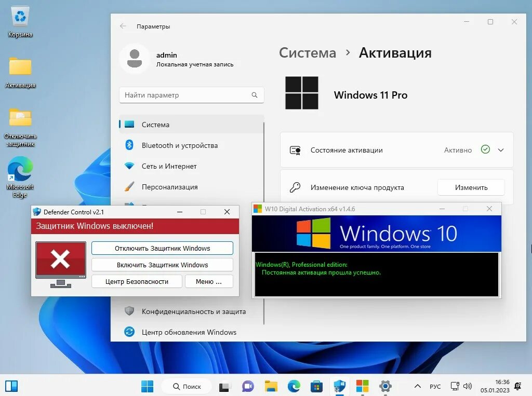Select Система in settings sidebar
This screenshot has width=532, height=396.
191,125
